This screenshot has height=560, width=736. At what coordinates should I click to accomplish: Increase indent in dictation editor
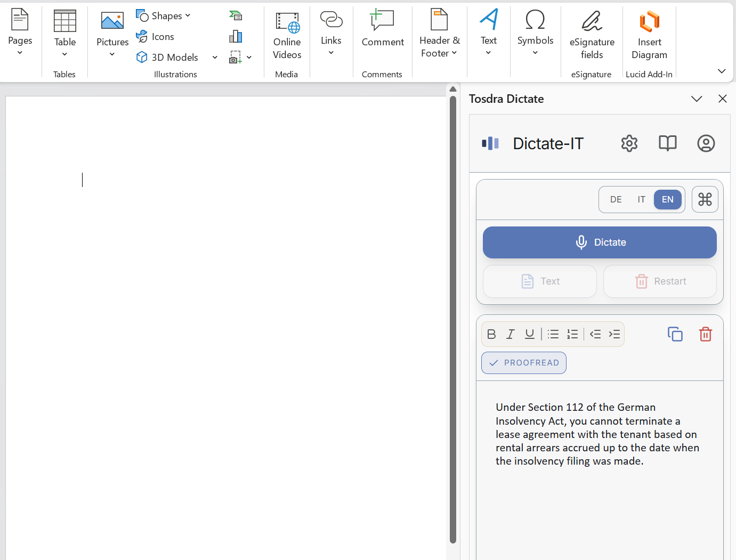[614, 334]
